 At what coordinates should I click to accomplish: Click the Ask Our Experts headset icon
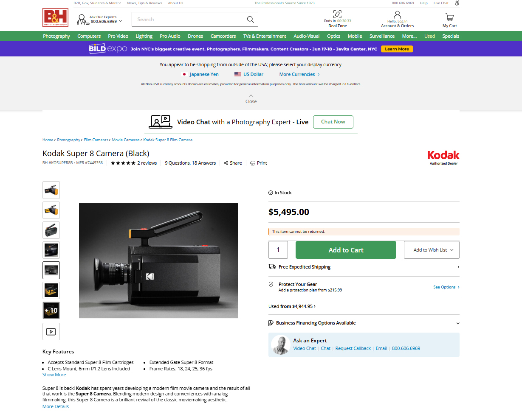click(82, 20)
